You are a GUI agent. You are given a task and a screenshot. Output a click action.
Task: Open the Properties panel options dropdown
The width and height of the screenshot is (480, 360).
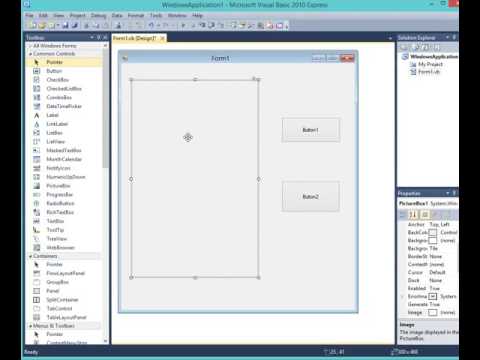point(448,193)
